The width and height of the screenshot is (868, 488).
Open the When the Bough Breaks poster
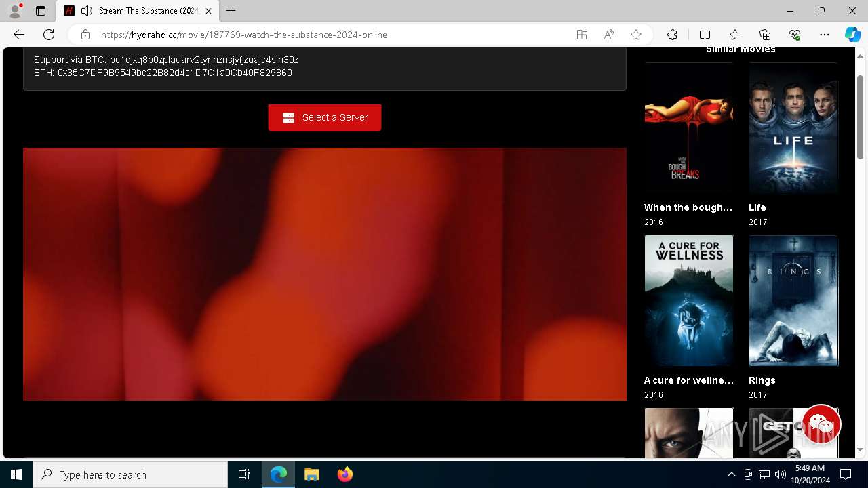click(689, 129)
